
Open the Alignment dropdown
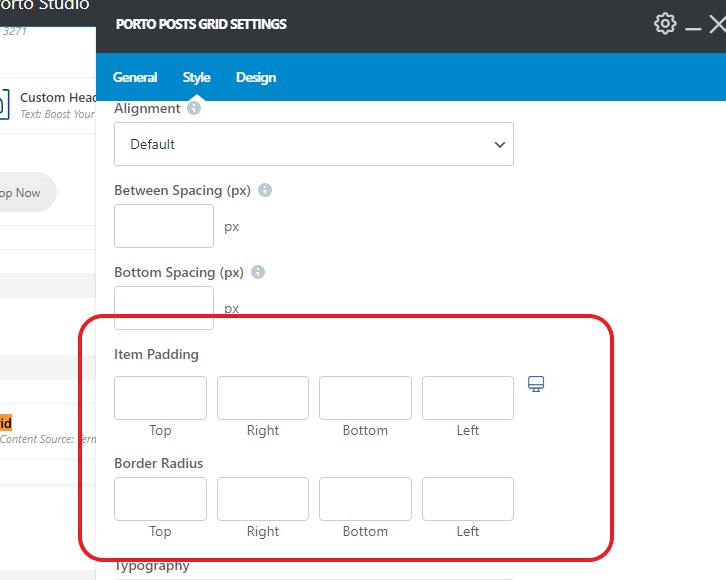pyautogui.click(x=313, y=144)
